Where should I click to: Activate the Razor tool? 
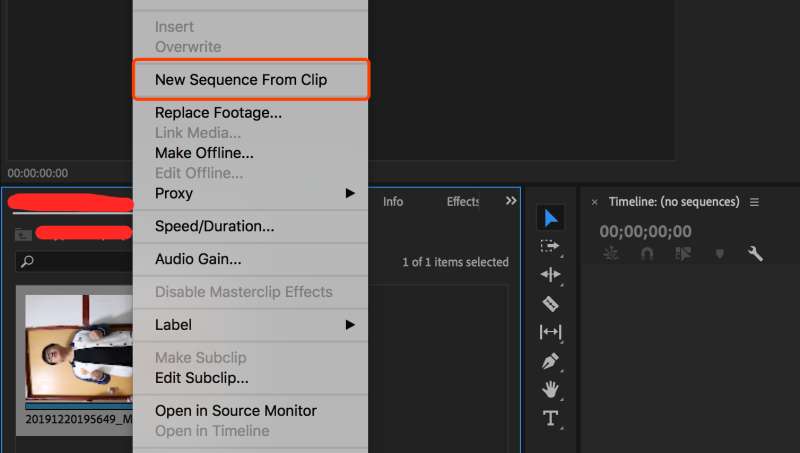[x=551, y=303]
